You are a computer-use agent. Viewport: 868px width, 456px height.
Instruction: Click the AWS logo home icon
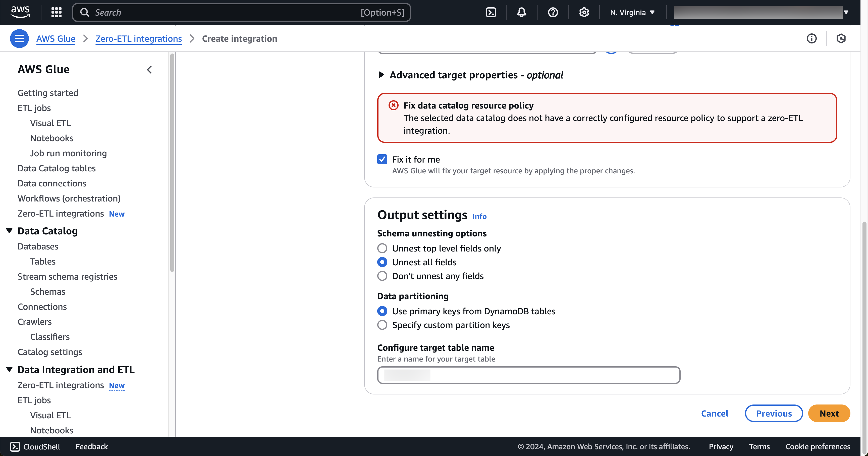click(20, 12)
